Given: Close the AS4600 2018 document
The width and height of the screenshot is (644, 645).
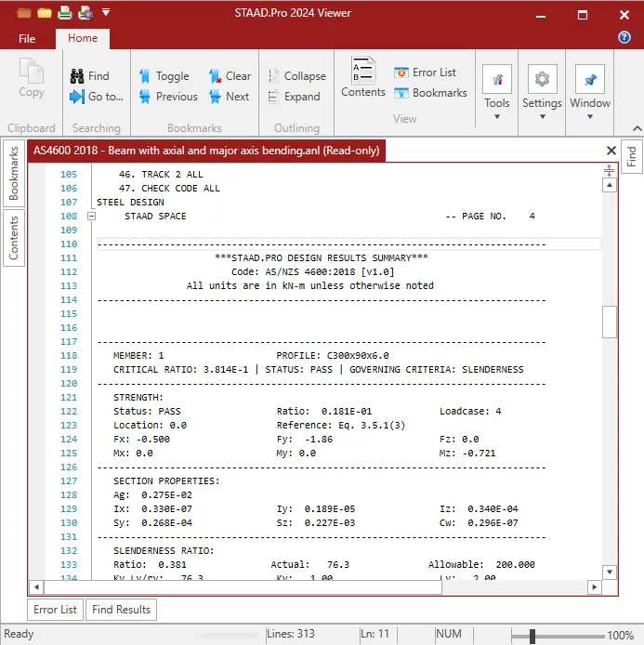Looking at the screenshot, I should point(611,151).
